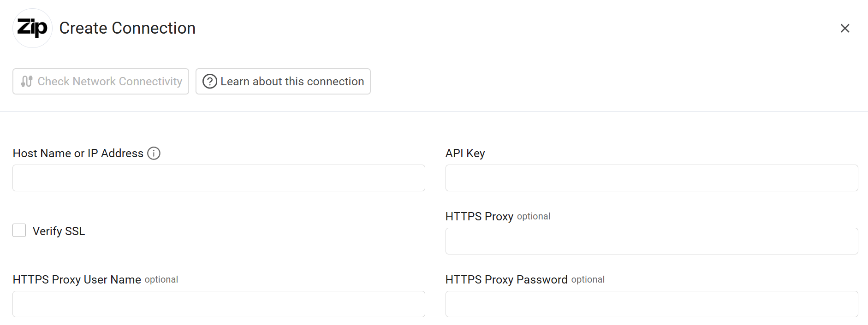This screenshot has width=868, height=325.
Task: Open Learn about this connection
Action: click(283, 81)
